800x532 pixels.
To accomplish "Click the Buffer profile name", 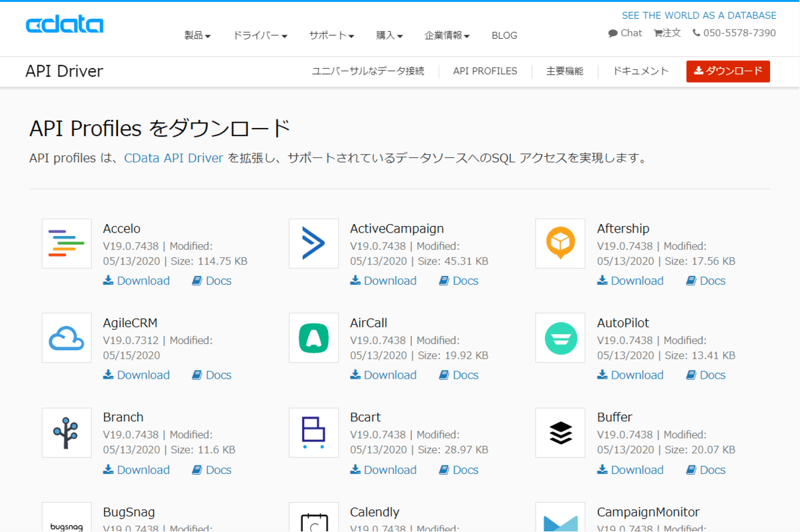I will (615, 417).
